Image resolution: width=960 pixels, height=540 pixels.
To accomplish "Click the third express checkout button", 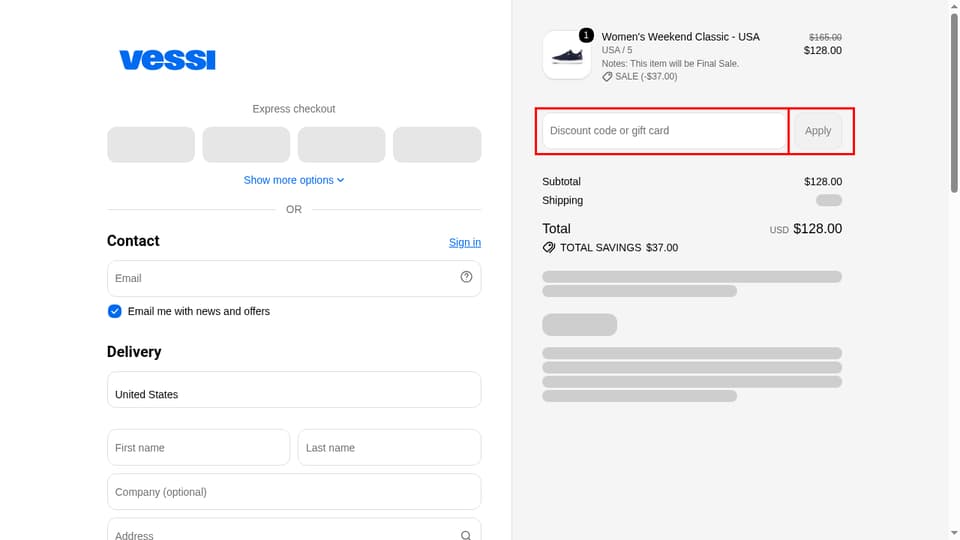I will [342, 144].
